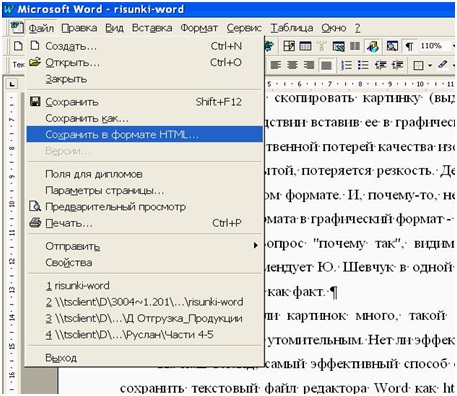Image resolution: width=457 pixels, height=396 pixels.
Task: Open the Сервис menu
Action: click(x=244, y=28)
